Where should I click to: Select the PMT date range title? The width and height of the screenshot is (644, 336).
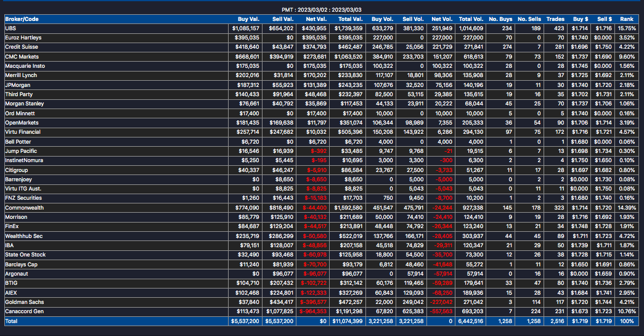(x=322, y=9)
